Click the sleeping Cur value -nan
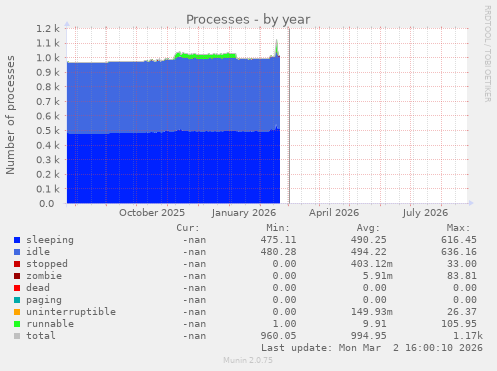The image size is (497, 371). pos(194,240)
